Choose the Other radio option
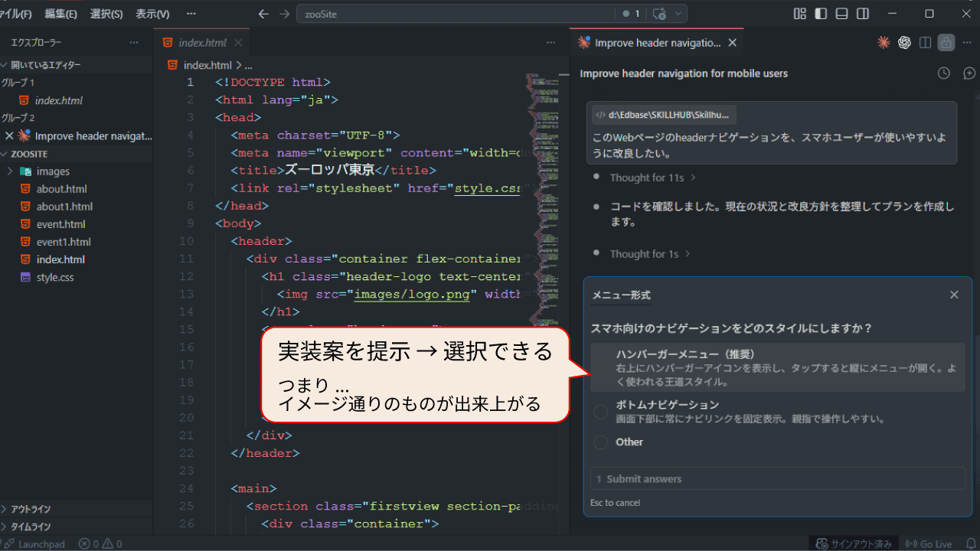 coord(601,442)
